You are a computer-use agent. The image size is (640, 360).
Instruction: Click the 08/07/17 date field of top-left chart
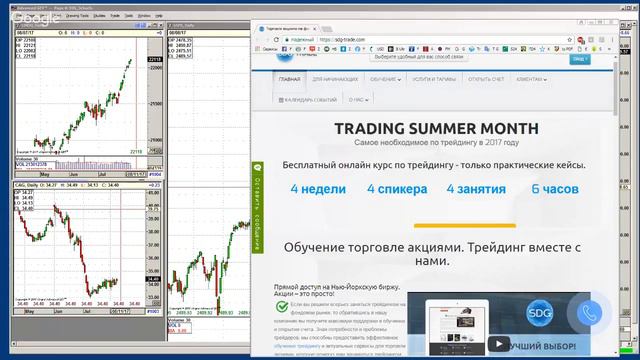[x=24, y=32]
